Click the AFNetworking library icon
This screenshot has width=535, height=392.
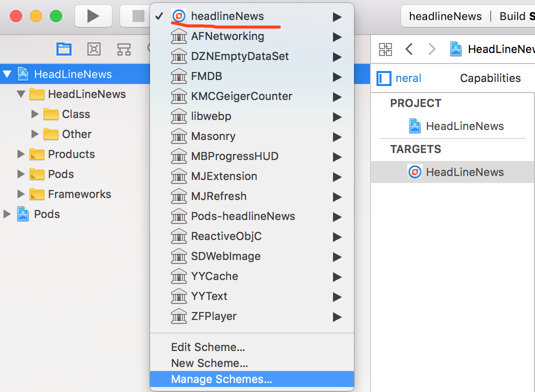click(x=179, y=36)
